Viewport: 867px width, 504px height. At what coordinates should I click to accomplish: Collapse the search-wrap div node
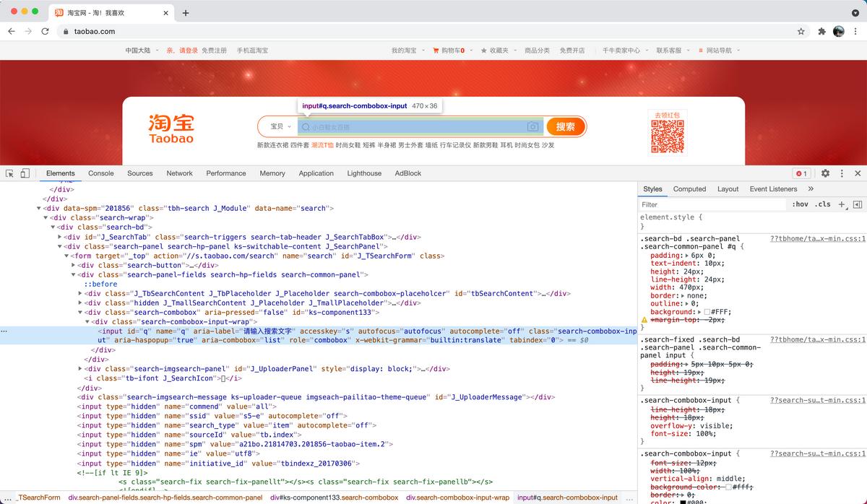pos(46,217)
